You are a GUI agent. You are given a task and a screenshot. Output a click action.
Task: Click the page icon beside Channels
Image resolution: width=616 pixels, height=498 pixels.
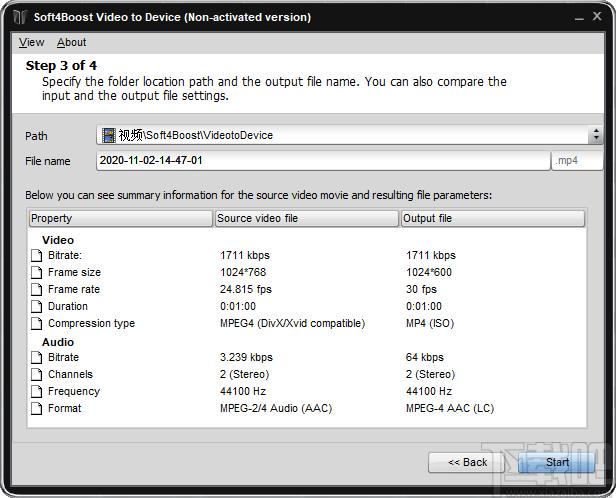(37, 375)
